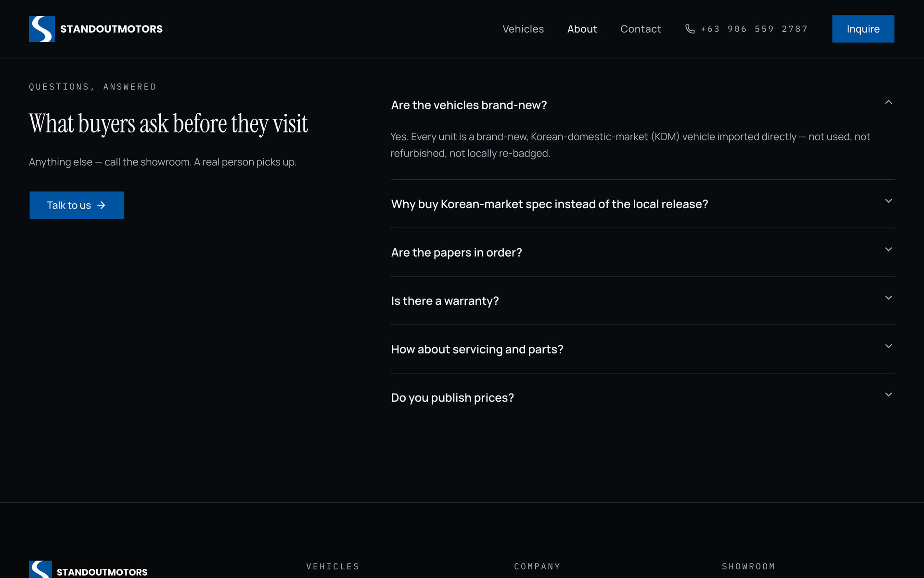This screenshot has height=578, width=924.
Task: Expand the Korean-market spec question chevron
Action: point(888,201)
